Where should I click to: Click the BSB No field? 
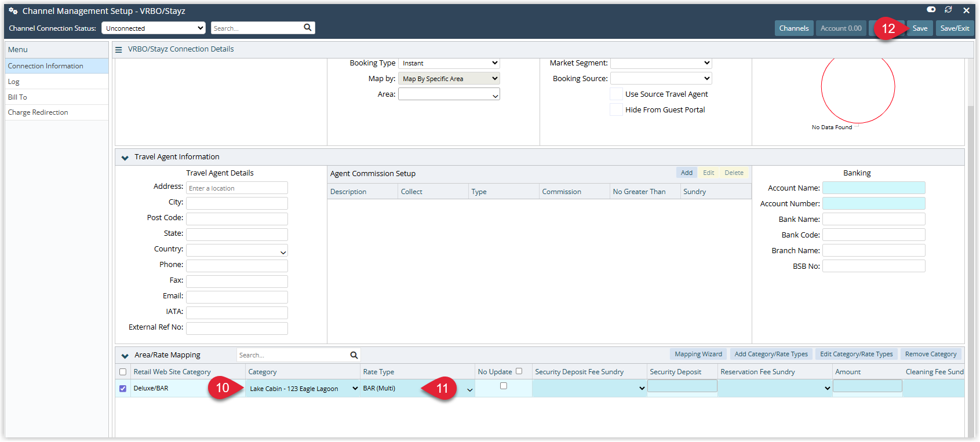(x=874, y=266)
